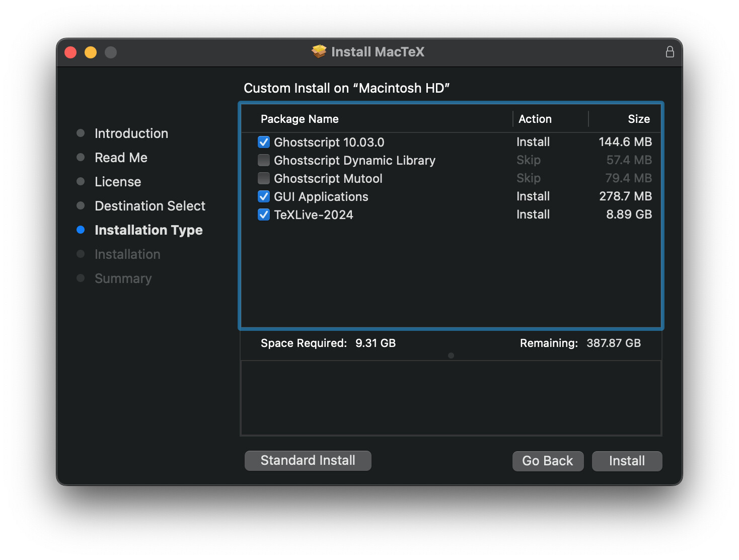The image size is (739, 560).
Task: Click the Size column header
Action: point(639,119)
